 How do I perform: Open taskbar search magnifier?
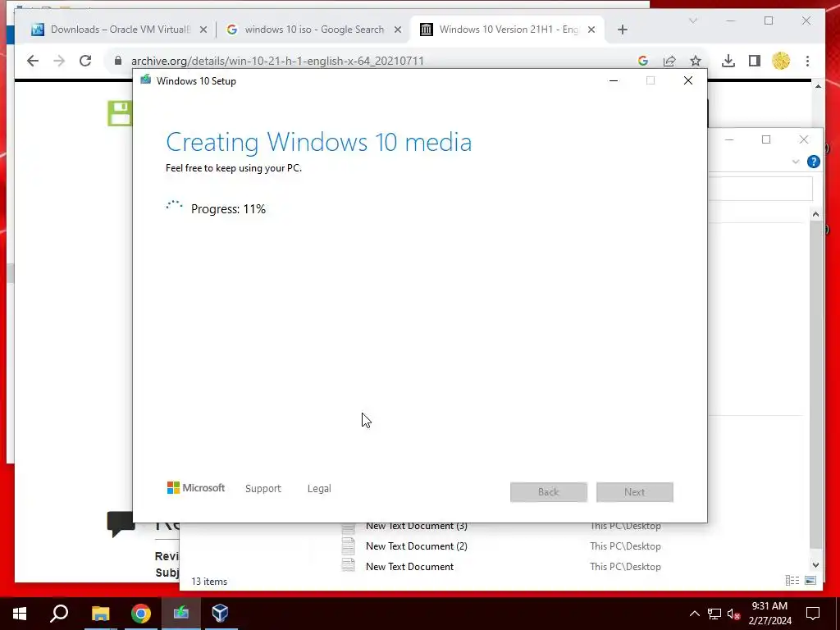click(x=59, y=614)
